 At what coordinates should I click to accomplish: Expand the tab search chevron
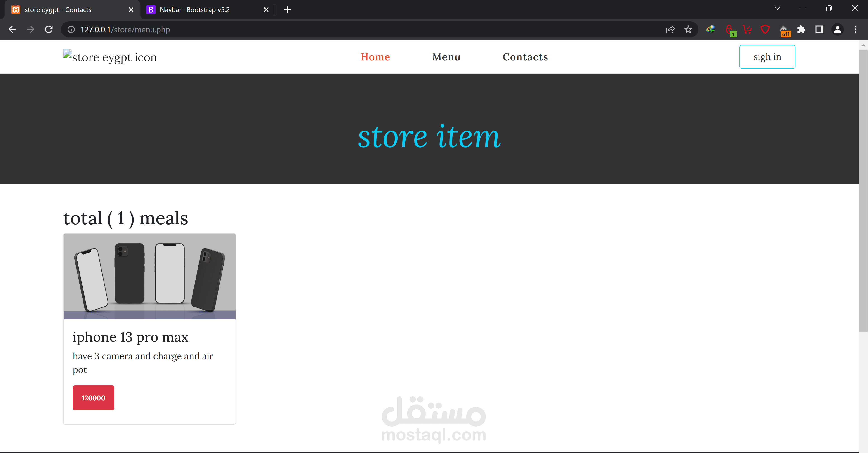(777, 9)
